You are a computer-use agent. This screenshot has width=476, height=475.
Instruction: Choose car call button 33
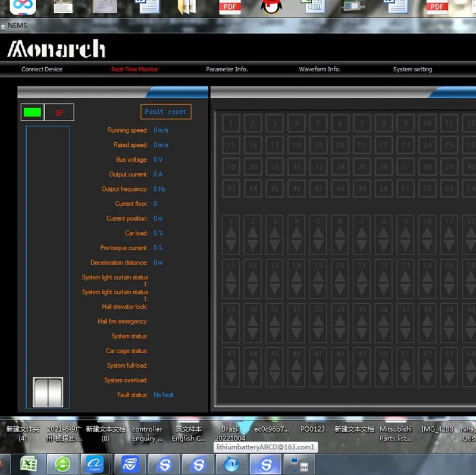[x=318, y=166]
